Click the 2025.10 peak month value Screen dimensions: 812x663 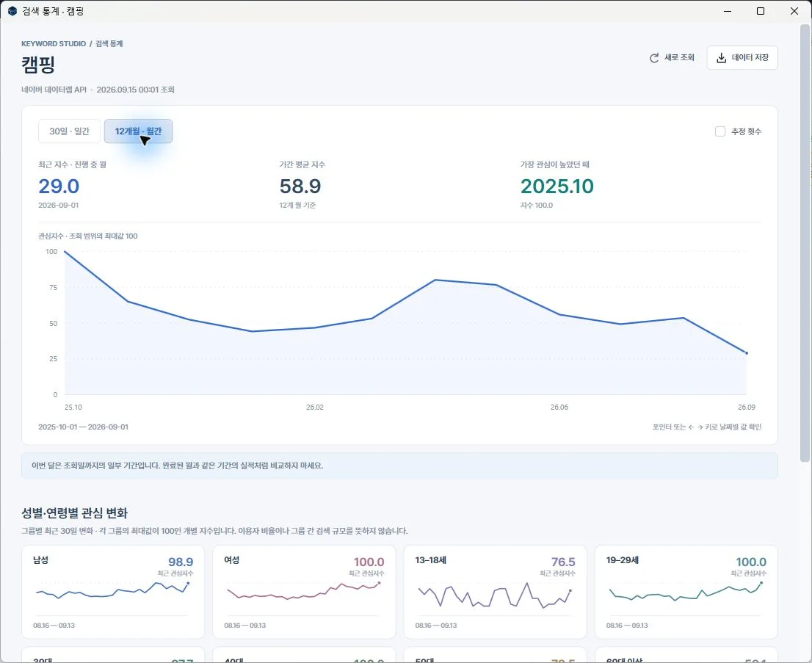[557, 186]
